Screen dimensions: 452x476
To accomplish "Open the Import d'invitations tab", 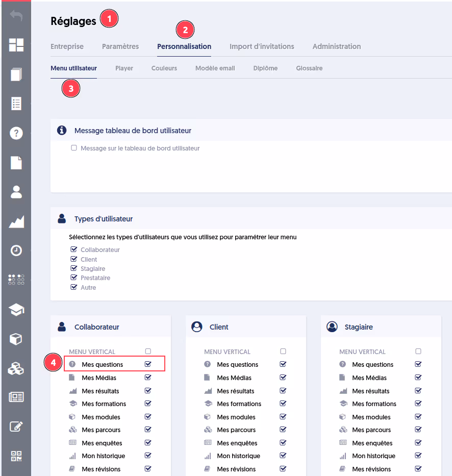I will [x=262, y=46].
